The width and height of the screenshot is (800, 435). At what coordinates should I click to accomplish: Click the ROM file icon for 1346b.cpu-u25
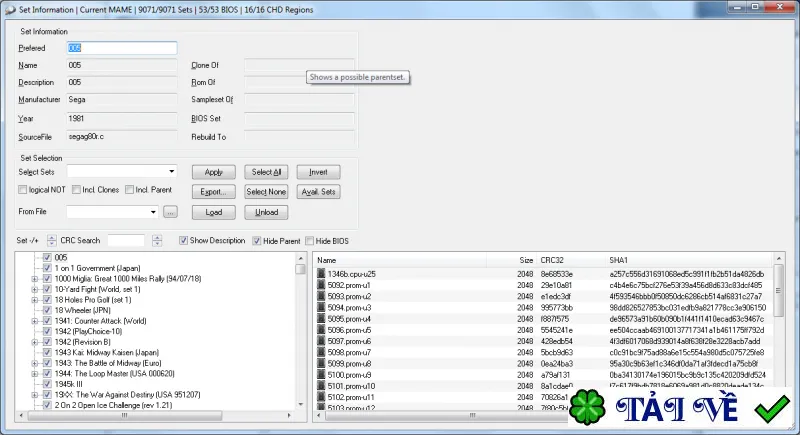(x=321, y=273)
